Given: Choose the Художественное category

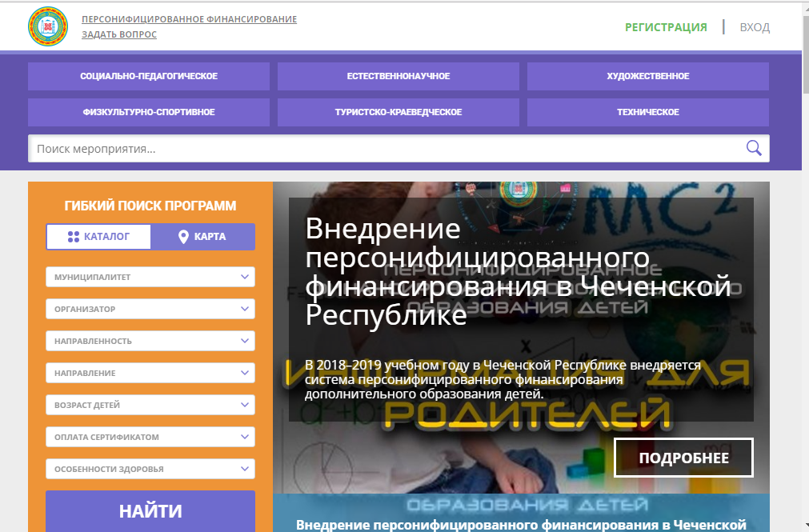Looking at the screenshot, I should point(647,77).
